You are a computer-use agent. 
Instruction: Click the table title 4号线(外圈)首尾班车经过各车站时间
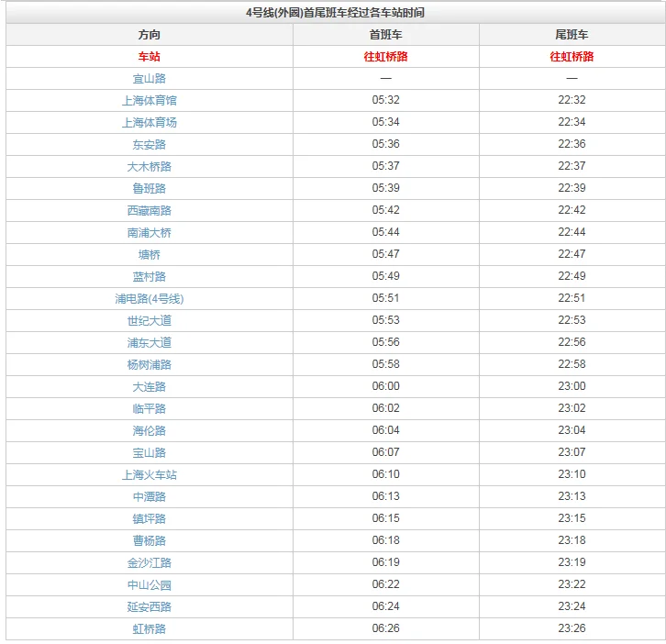[x=335, y=13]
